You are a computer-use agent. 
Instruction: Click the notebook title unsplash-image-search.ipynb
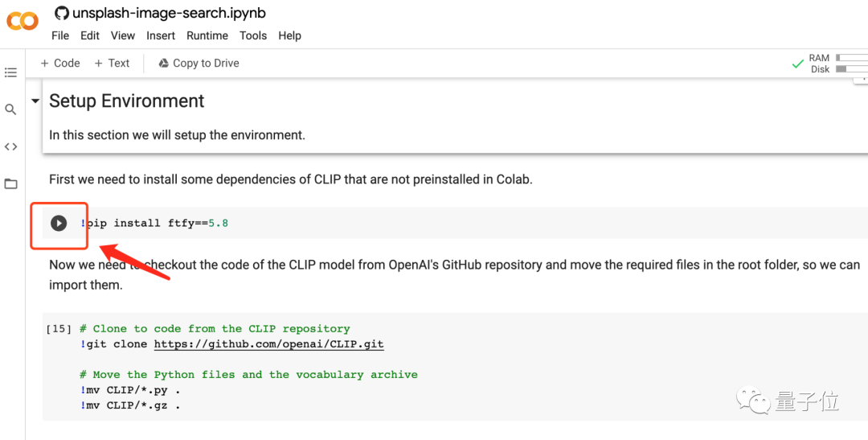coord(169,13)
